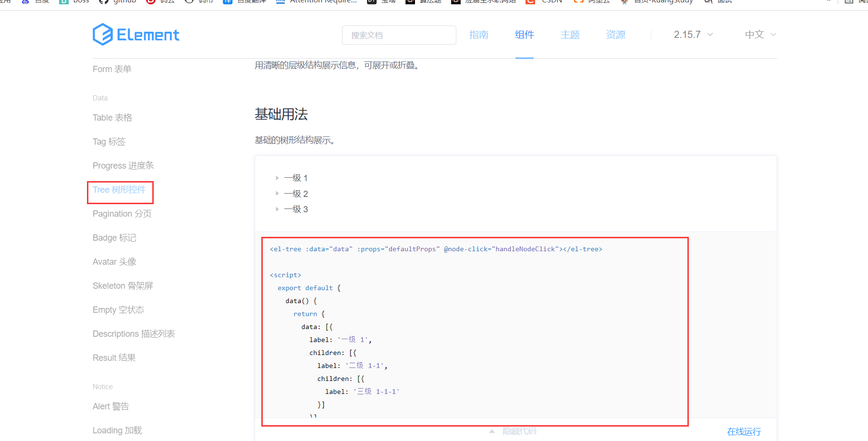Open the 中文 language dropdown

click(760, 35)
